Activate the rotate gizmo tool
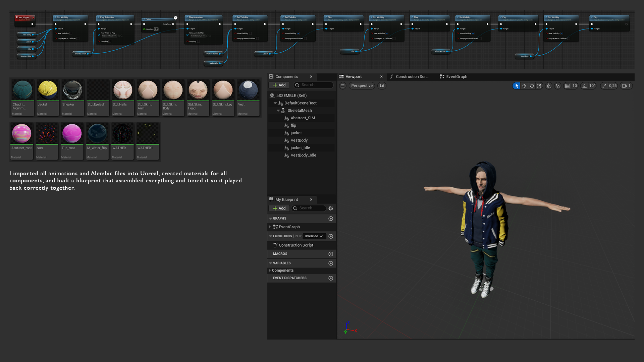The width and height of the screenshot is (644, 362). pyautogui.click(x=532, y=86)
